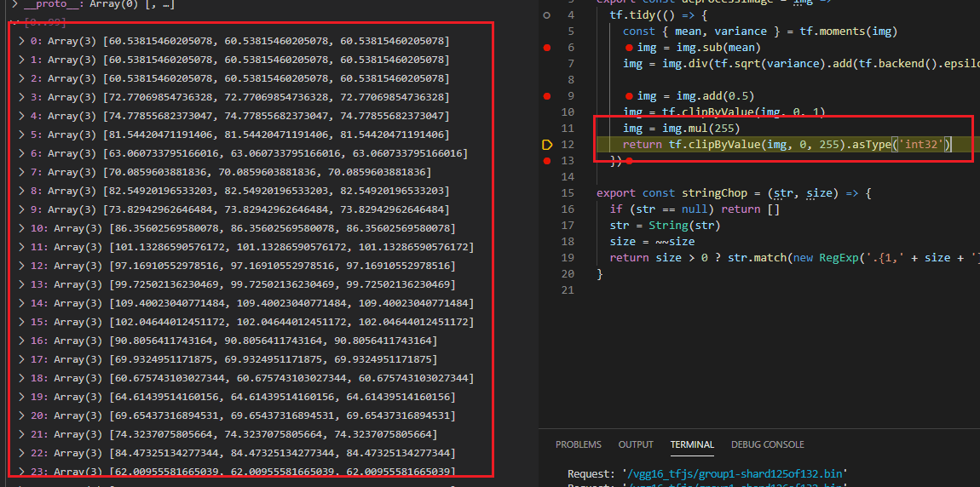Click tf.moments(img) on line 5

850,32
